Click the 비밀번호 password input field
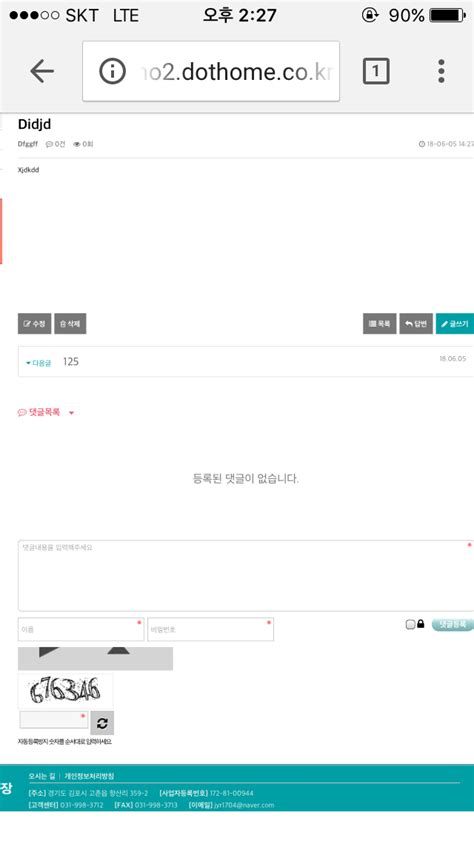Viewport: 474px width, 841px height. 211,629
